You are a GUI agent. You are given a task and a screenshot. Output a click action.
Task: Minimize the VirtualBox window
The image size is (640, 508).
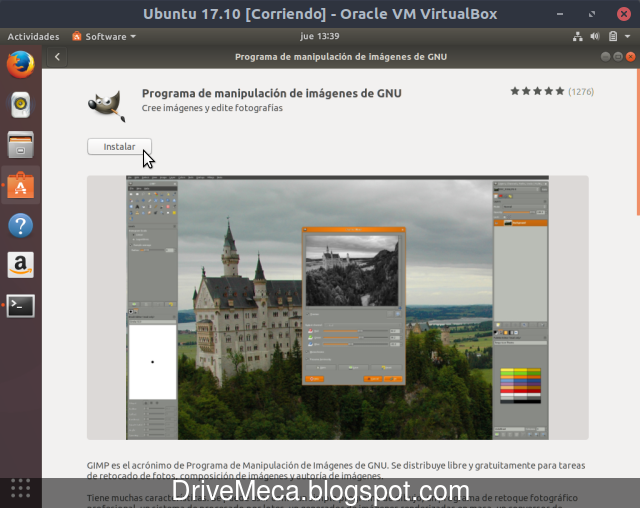coord(560,14)
